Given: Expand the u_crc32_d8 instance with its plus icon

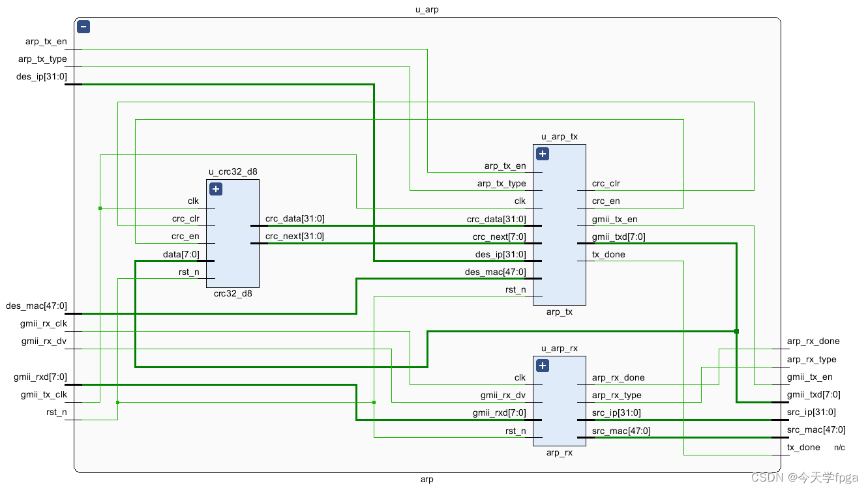Looking at the screenshot, I should [x=215, y=188].
